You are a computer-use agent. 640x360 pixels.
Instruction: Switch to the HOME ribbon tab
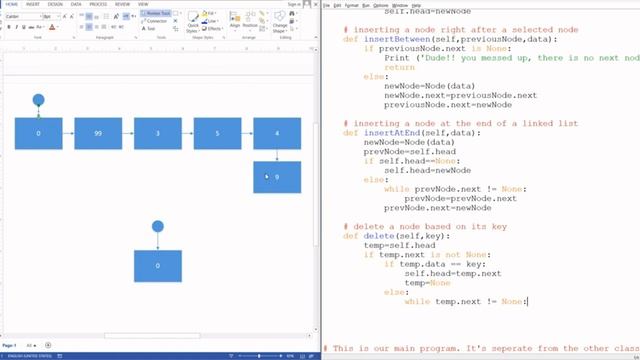[11, 4]
